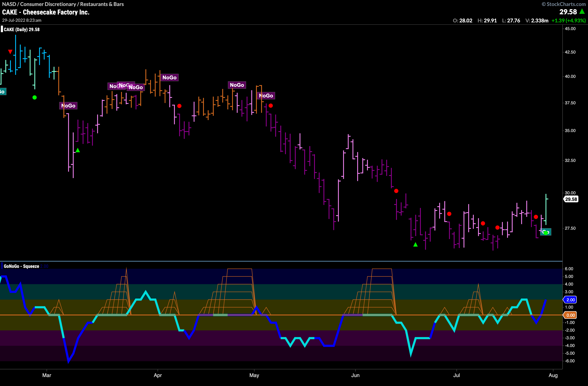
Task: Click the red down triangle marker in February
Action: 10,52
